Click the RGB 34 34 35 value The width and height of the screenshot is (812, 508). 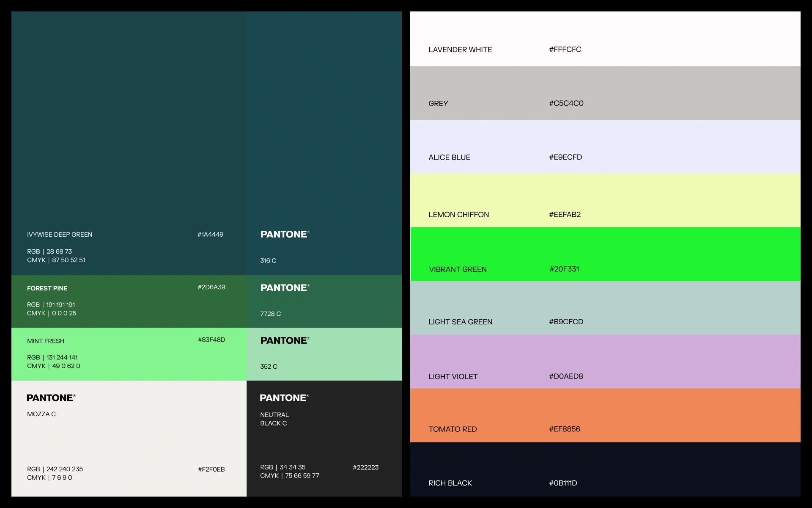coord(283,467)
